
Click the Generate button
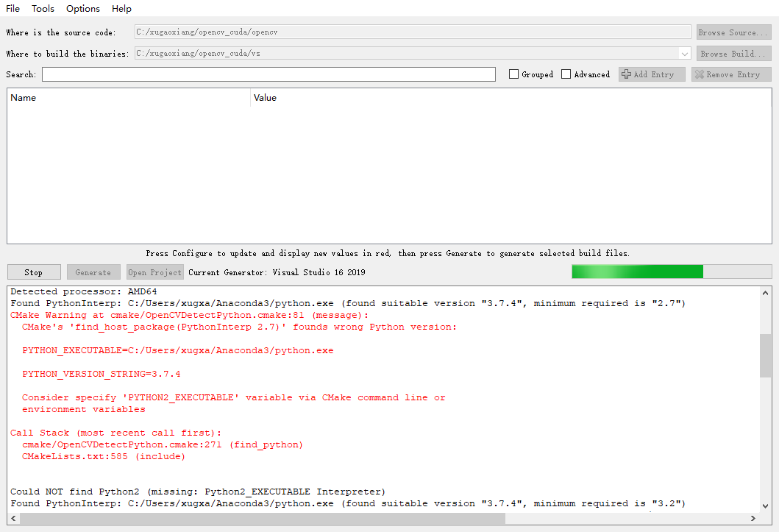tap(93, 272)
